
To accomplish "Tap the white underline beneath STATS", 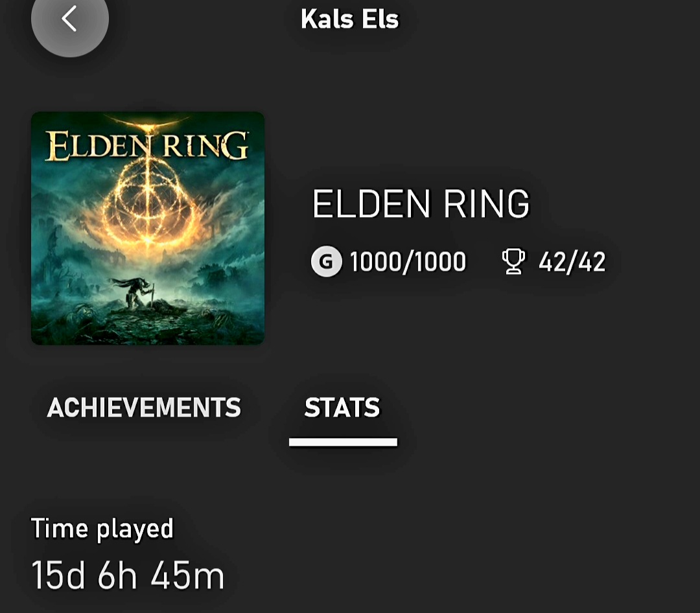I will pyautogui.click(x=343, y=442).
